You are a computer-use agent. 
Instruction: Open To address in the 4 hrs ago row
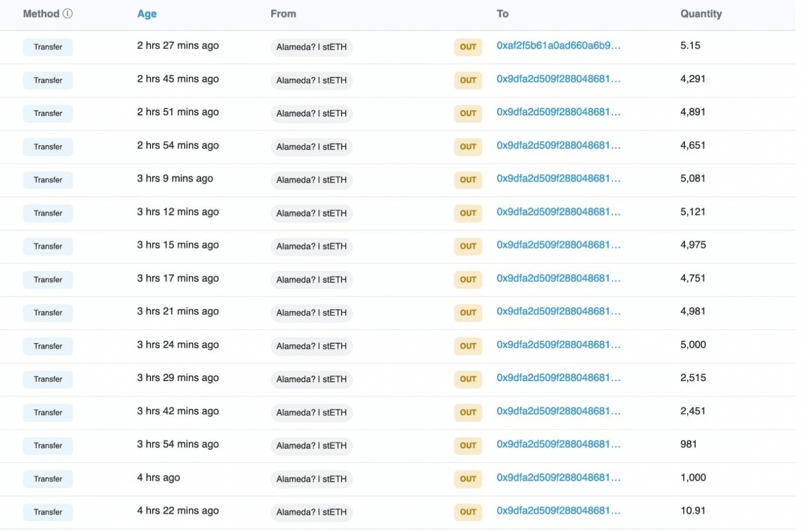pos(558,477)
